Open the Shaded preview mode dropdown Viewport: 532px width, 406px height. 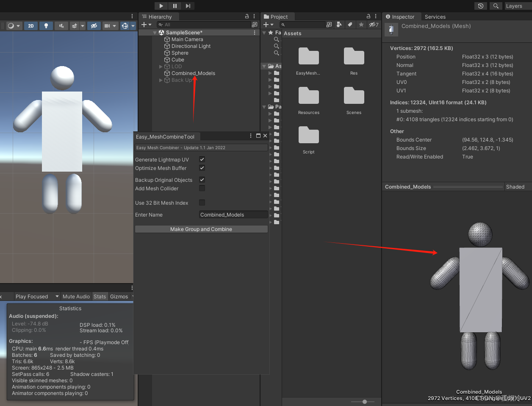point(518,186)
